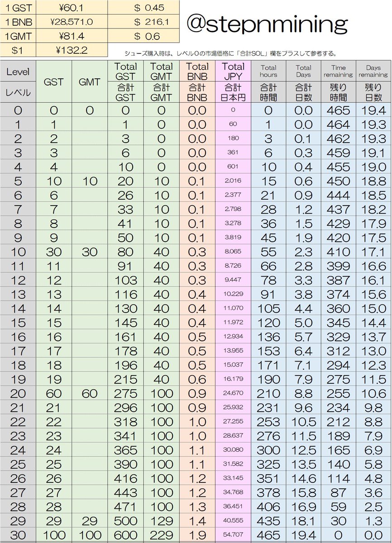Click time remaining value 410 in level 10 row

tap(338, 252)
